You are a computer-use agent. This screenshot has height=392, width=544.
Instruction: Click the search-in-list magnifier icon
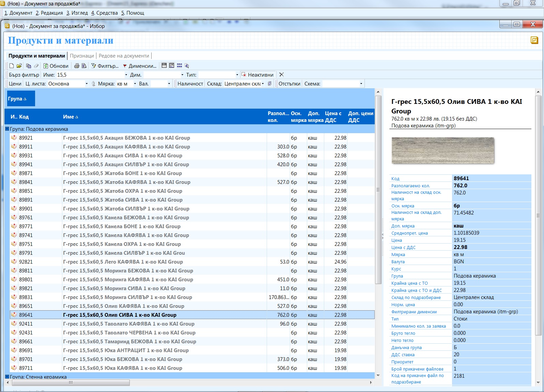(187, 66)
